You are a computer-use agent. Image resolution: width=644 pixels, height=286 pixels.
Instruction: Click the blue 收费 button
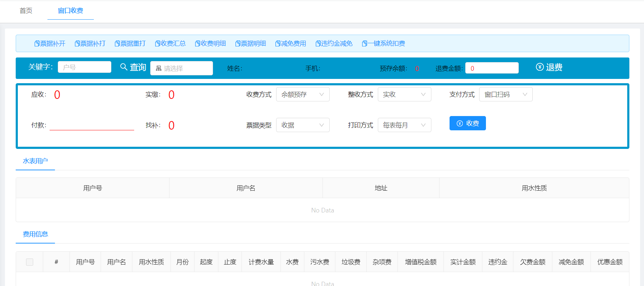tap(468, 123)
